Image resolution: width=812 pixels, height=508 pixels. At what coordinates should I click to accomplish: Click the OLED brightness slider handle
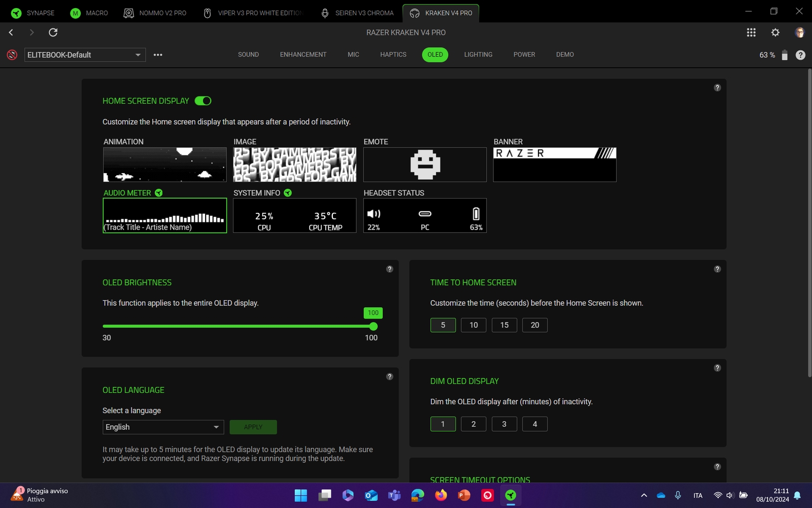[x=374, y=326]
